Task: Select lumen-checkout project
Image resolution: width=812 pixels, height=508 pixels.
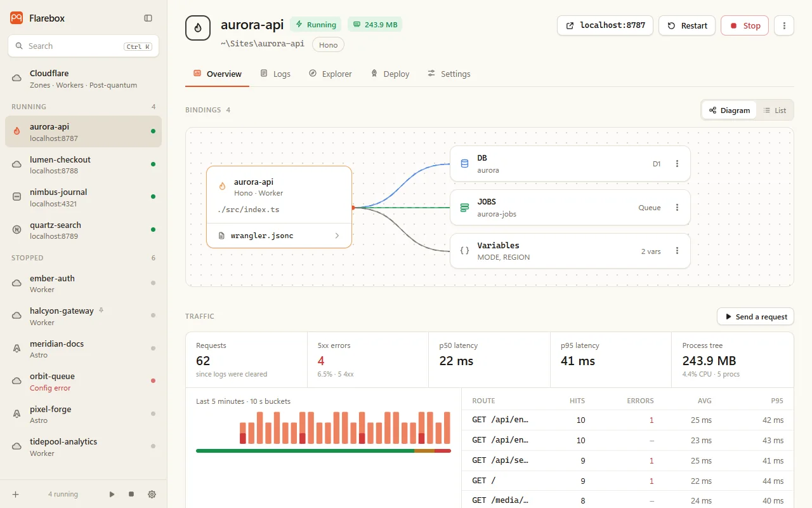Action: point(83,164)
